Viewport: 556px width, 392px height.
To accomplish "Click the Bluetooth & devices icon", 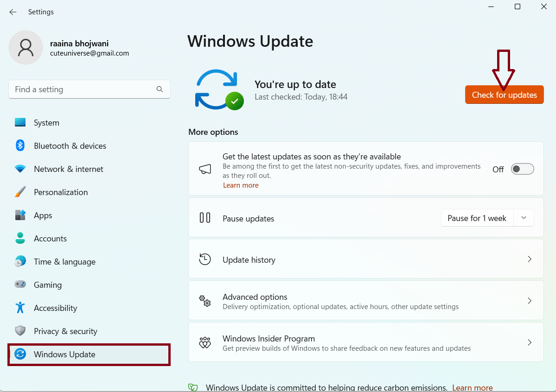I will coord(20,145).
